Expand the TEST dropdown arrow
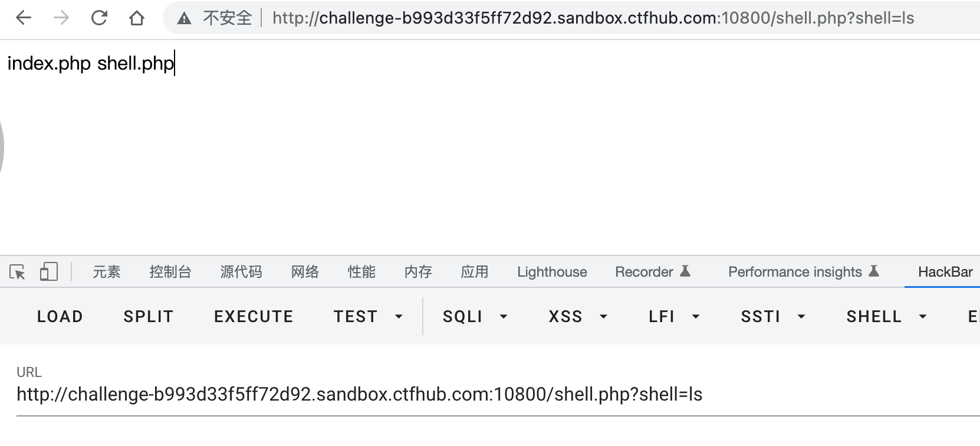 [399, 317]
